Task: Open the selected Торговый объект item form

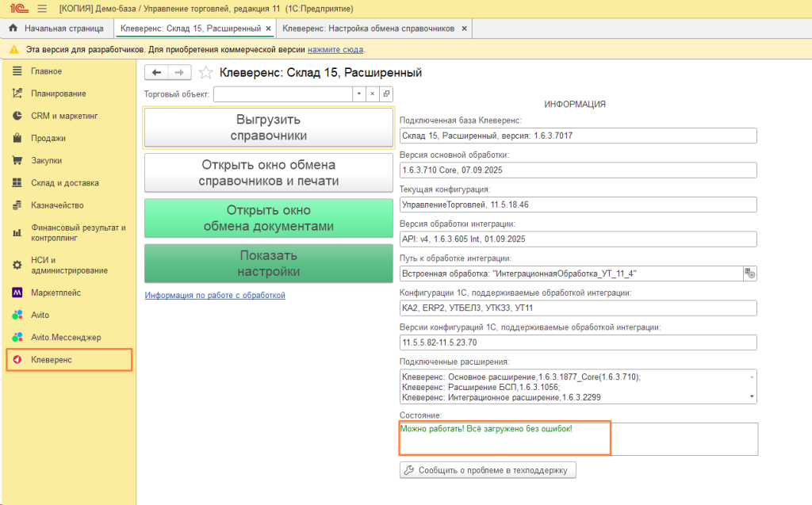Action: (386, 94)
